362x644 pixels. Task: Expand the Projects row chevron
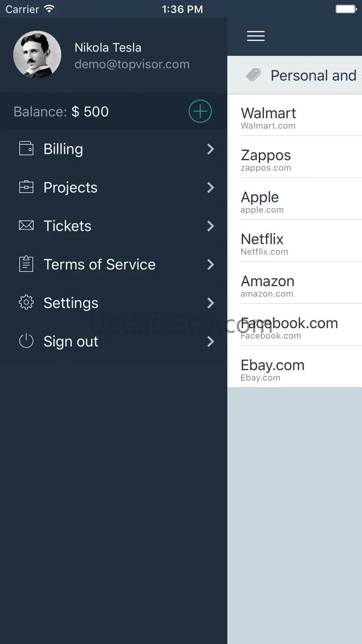pyautogui.click(x=211, y=188)
